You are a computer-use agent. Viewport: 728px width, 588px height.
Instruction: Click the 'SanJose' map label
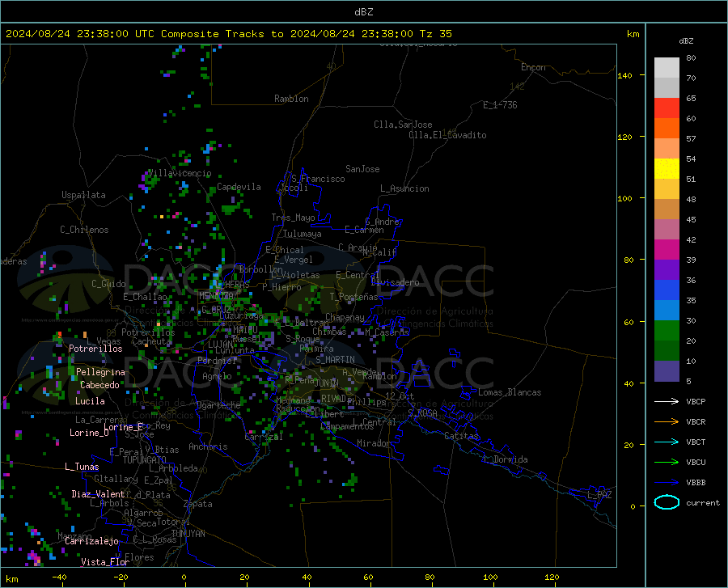(362, 169)
